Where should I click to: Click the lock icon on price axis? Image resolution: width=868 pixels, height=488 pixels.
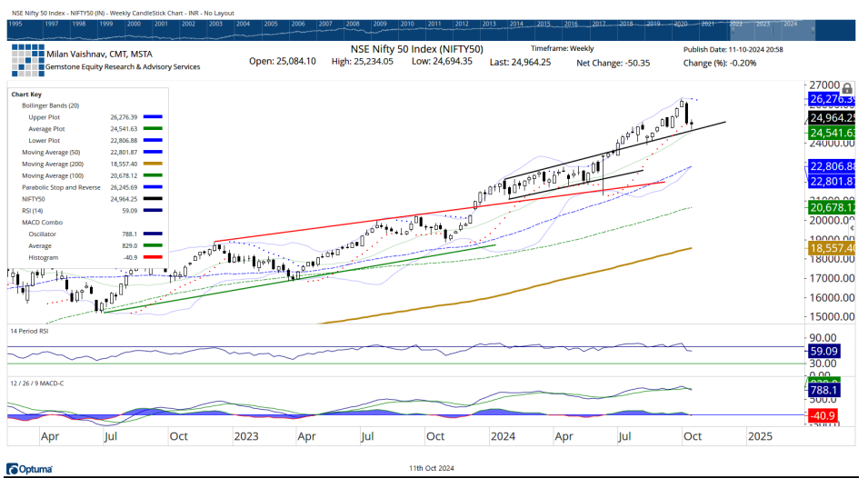point(846,88)
